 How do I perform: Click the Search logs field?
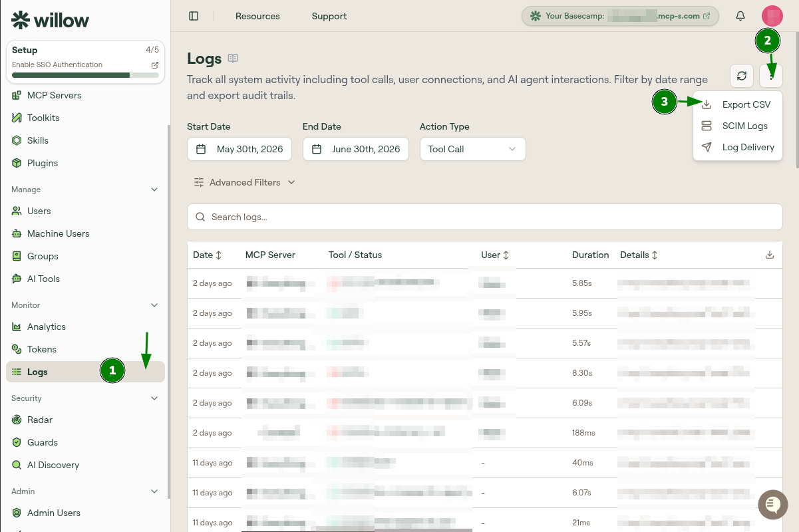point(485,217)
